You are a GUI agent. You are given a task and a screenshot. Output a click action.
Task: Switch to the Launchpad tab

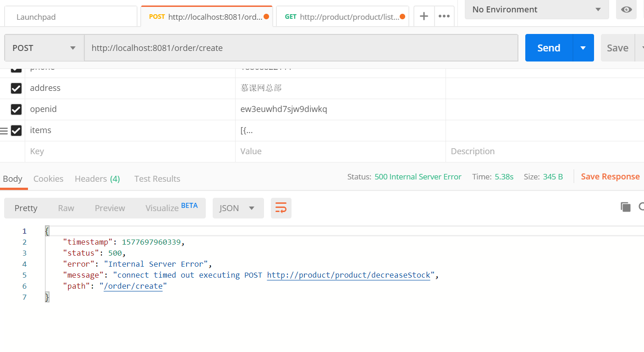tap(71, 17)
